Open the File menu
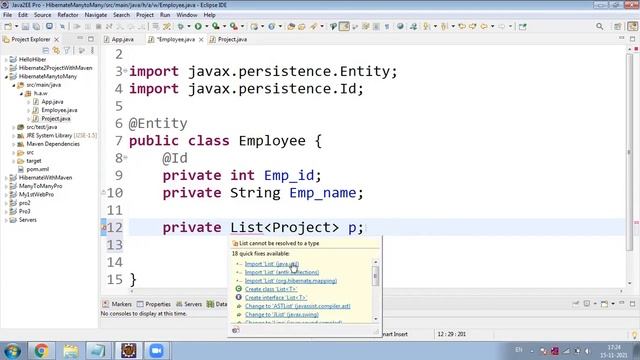The height and width of the screenshot is (360, 640). point(7,15)
